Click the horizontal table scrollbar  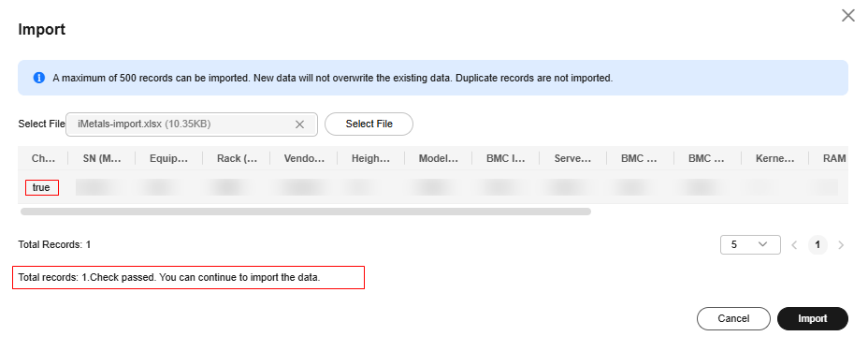306,212
